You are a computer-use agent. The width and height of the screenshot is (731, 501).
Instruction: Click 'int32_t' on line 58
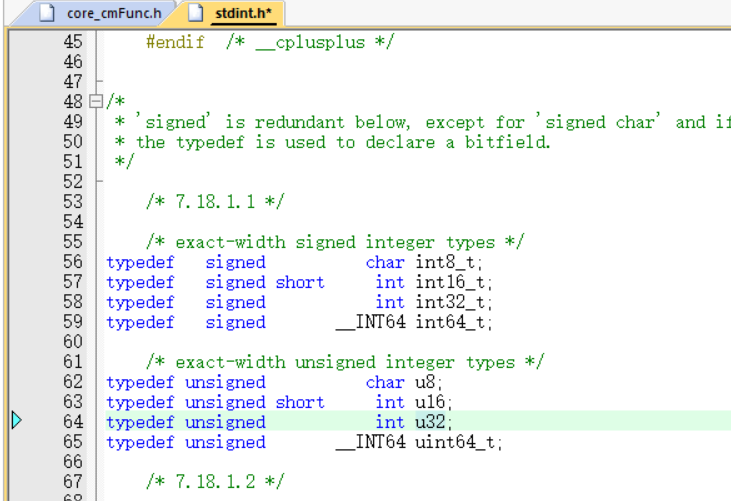tap(450, 302)
